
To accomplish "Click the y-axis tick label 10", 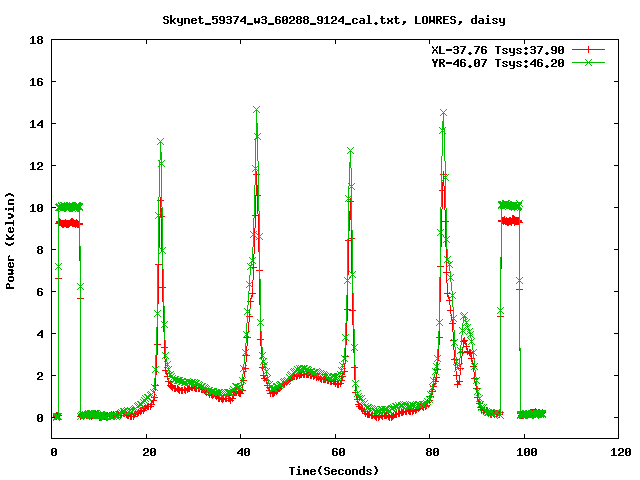I will (37, 208).
